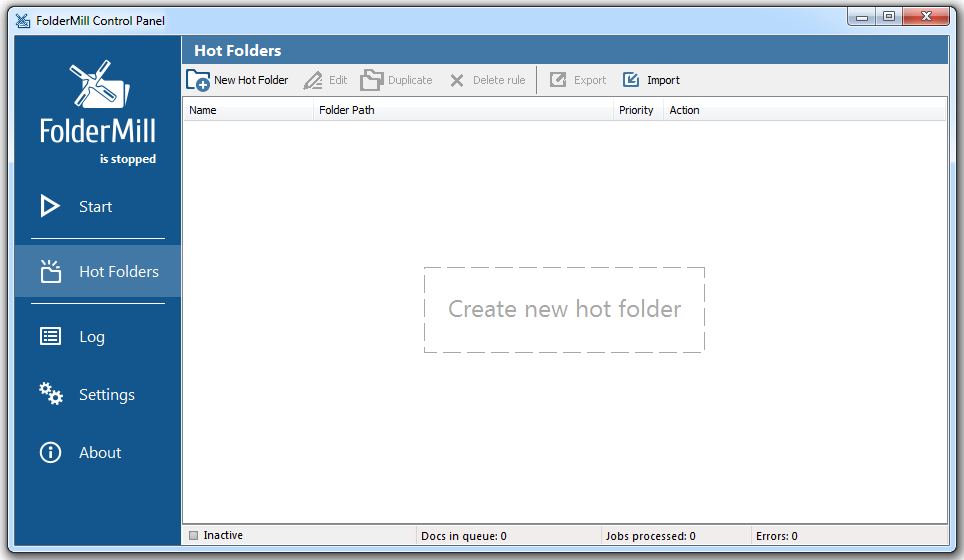Click the New Hot Folder label
This screenshot has height=560, width=964.
point(251,80)
